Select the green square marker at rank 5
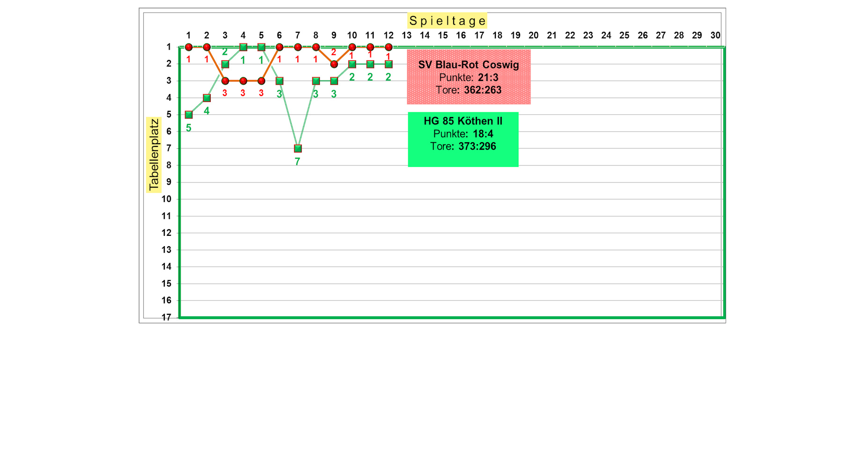The width and height of the screenshot is (868, 452). coord(189,115)
